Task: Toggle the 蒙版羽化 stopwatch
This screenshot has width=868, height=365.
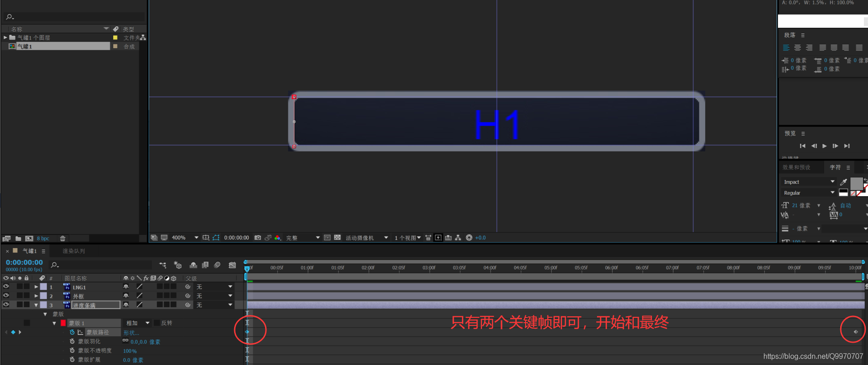Action: tap(72, 341)
